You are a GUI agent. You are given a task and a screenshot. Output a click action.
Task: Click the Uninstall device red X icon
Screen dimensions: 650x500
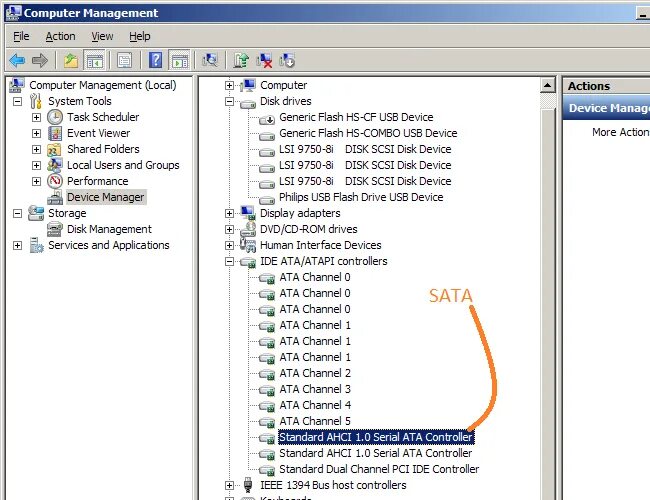[x=264, y=61]
